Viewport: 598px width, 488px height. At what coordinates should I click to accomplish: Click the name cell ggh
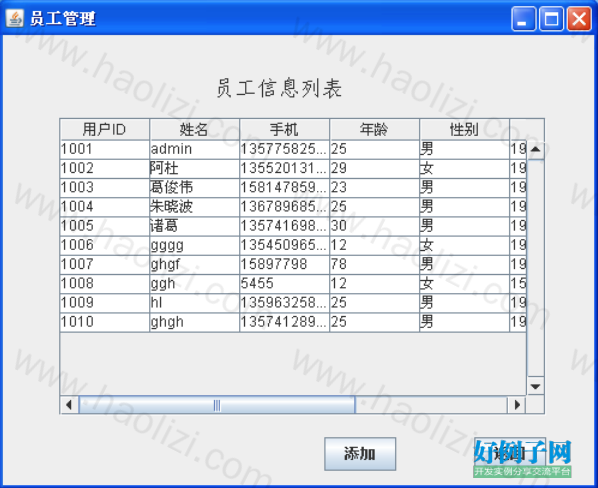pos(195,284)
